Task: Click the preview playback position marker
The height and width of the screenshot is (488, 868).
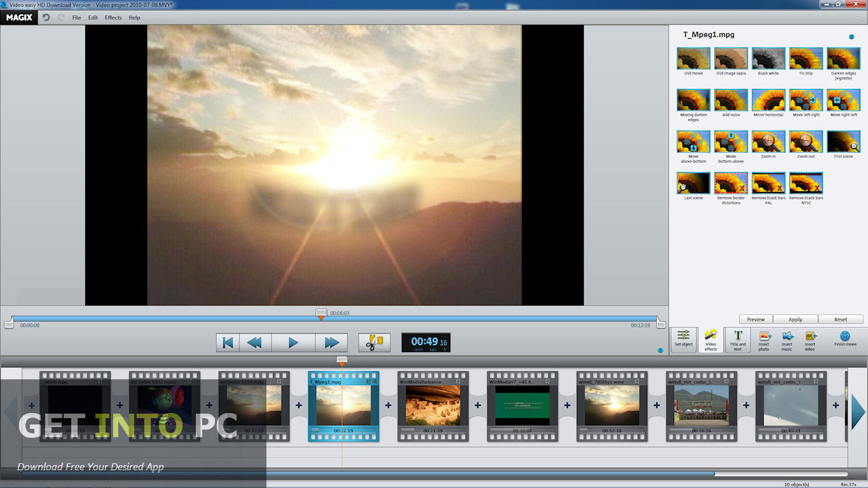Action: pos(321,314)
